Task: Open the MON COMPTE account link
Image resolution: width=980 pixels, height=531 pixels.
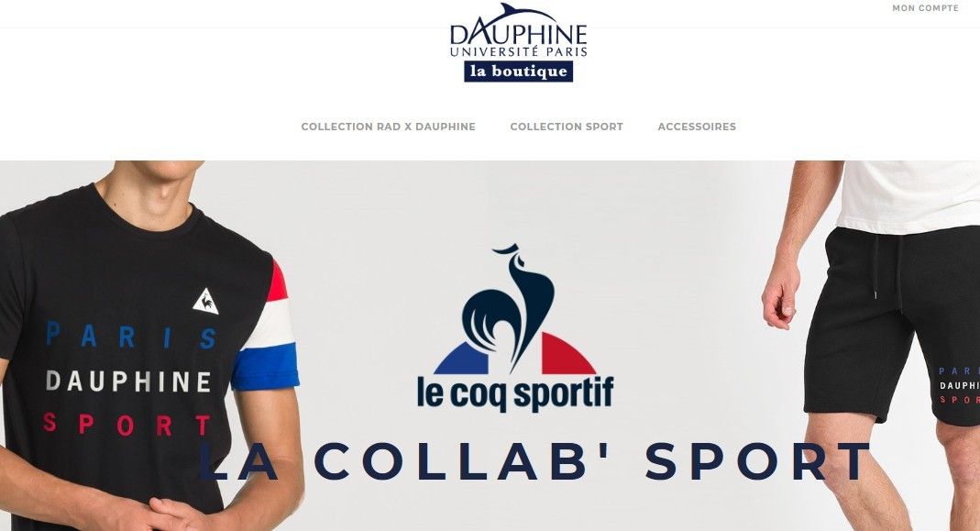Action: point(925,8)
